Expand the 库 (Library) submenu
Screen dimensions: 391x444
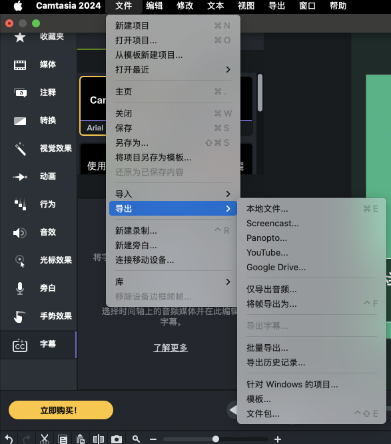pos(173,282)
